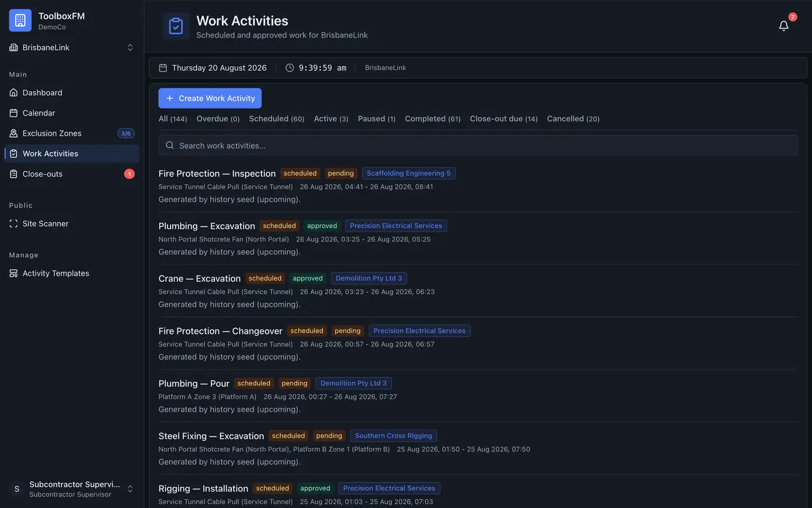Open Fire Protection — Inspection activity
812x508 pixels.
tap(217, 174)
